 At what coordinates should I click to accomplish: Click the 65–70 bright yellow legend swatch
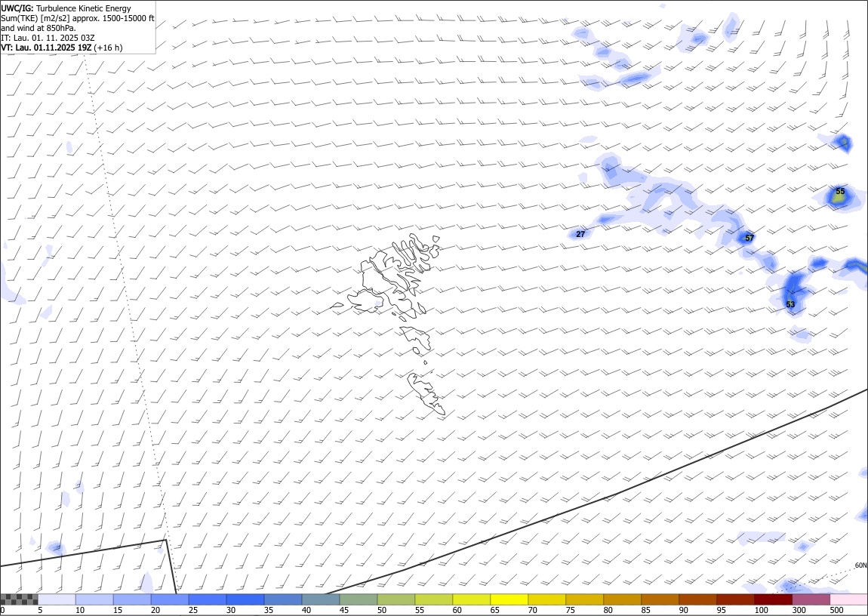(509, 599)
